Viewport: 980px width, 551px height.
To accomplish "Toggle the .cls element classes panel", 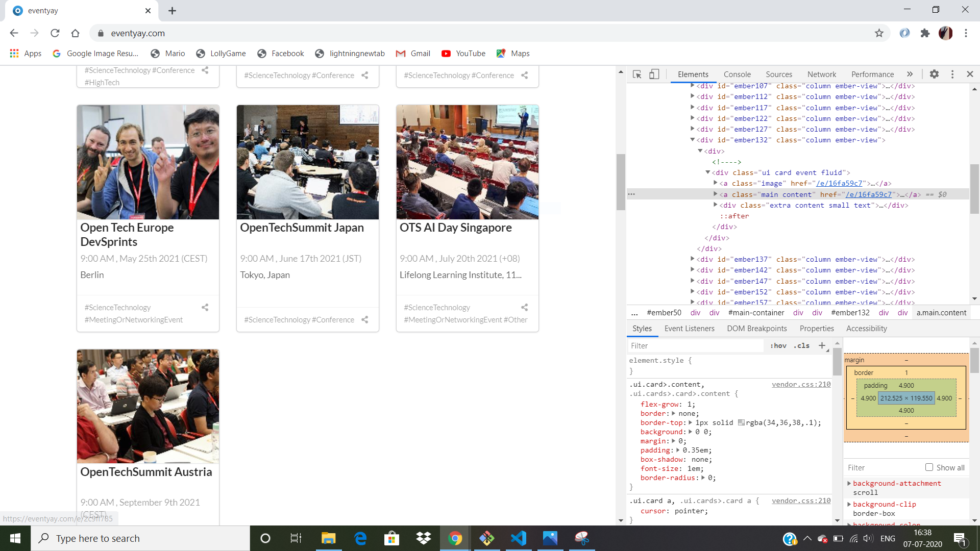I will pos(802,345).
